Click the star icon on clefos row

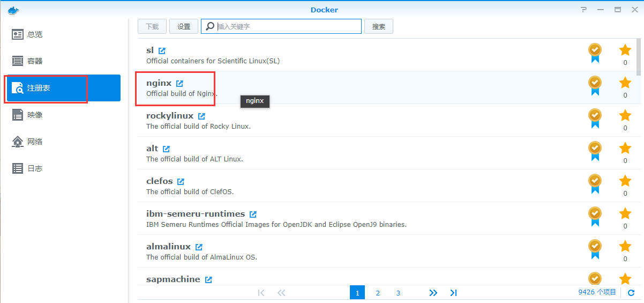pyautogui.click(x=625, y=181)
